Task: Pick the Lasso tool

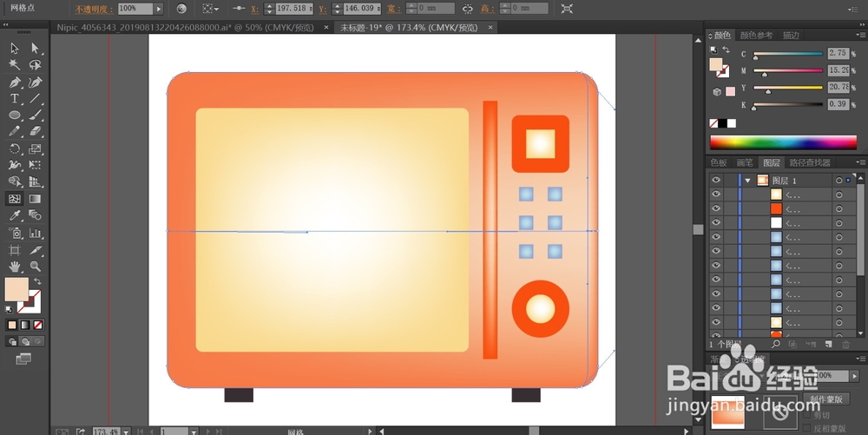Action: pos(36,65)
